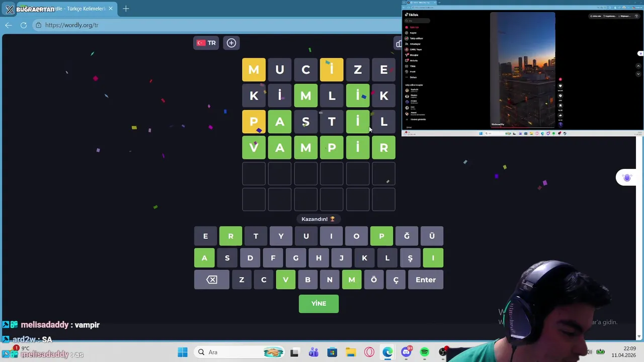Viewport: 644px width, 362px height.
Task: Open Discord from the taskbar
Action: 406,352
